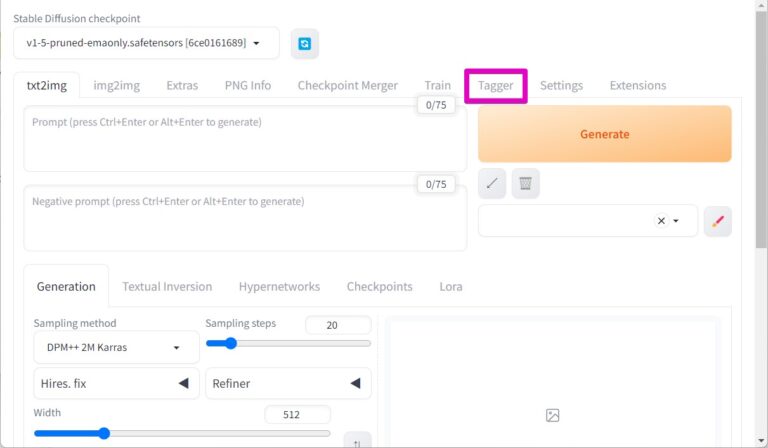The image size is (768, 448).
Task: Expand the styles dropdown caret
Action: [677, 221]
